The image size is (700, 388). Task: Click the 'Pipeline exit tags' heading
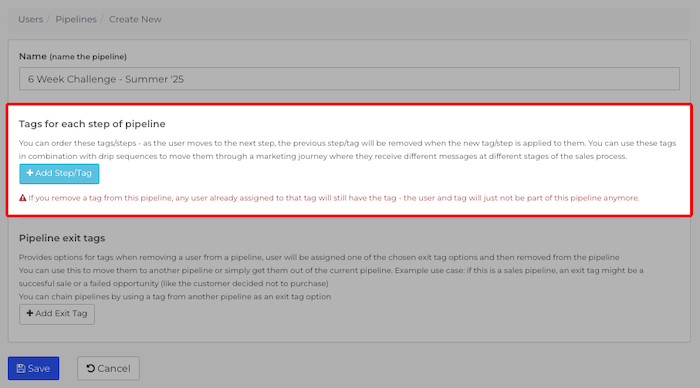coord(62,238)
